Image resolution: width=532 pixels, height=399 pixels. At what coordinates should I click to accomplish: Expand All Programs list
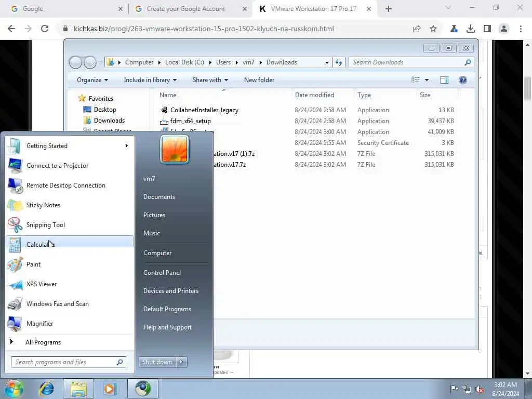pos(70,342)
